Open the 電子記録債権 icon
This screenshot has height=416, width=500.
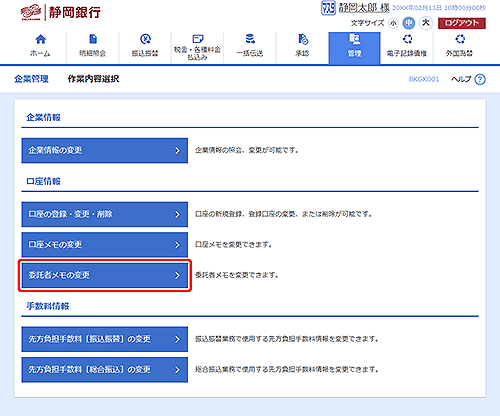pos(407,39)
